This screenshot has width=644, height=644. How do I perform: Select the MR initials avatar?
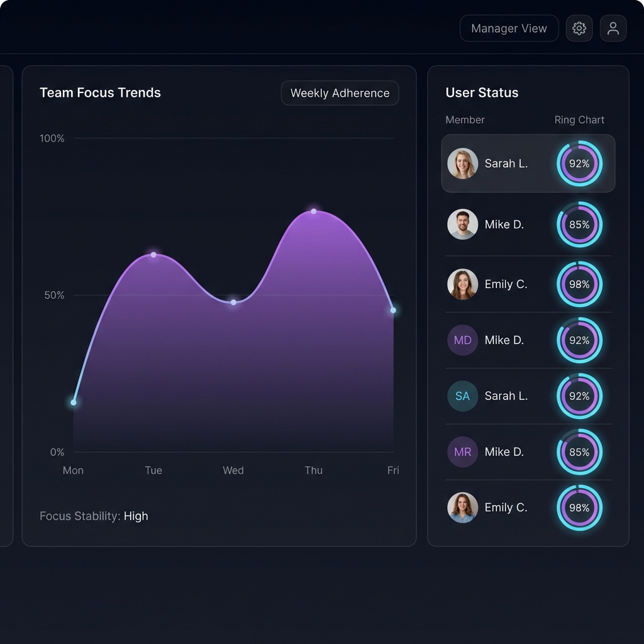pyautogui.click(x=463, y=452)
